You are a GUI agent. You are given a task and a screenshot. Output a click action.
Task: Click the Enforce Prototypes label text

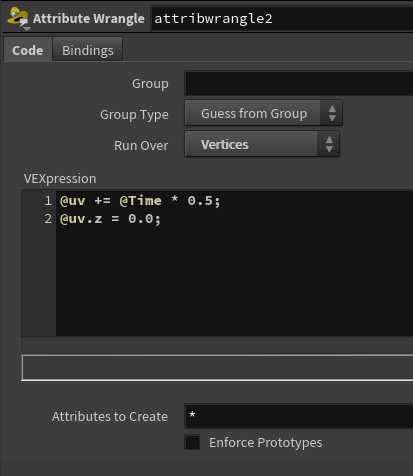pos(266,443)
